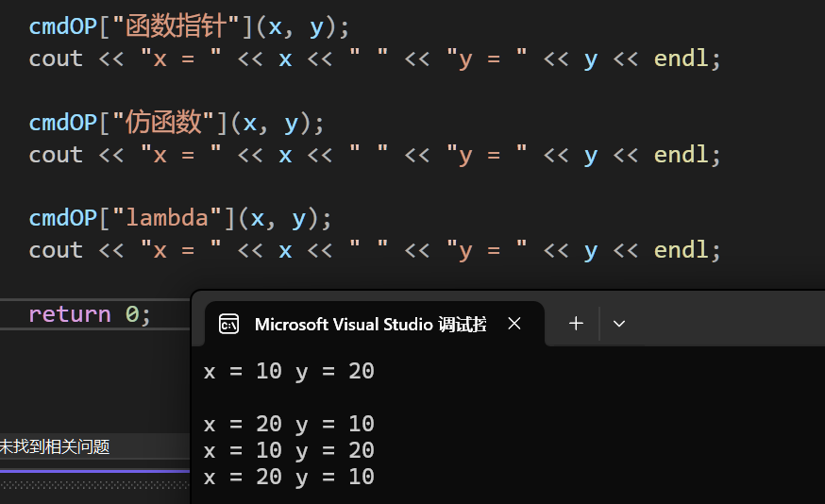This screenshot has height=504, width=825.
Task: Click the "函数指针" string in code
Action: pos(177,26)
